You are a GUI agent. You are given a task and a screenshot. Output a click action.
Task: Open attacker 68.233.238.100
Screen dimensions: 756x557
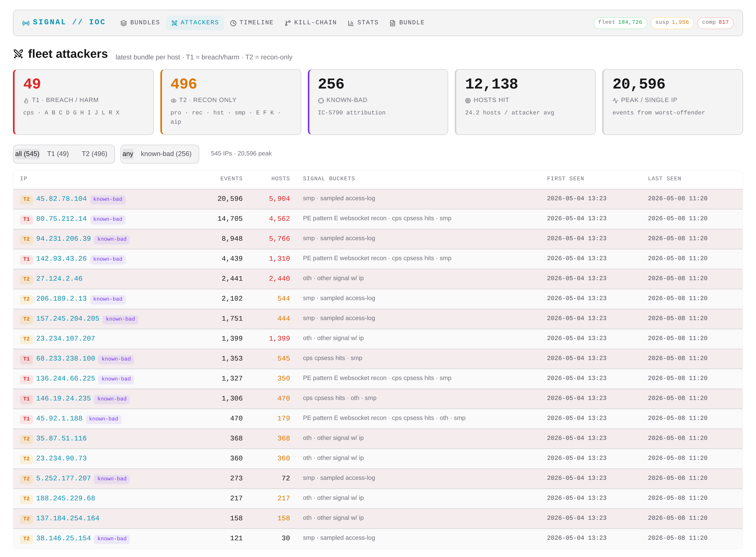coord(66,358)
